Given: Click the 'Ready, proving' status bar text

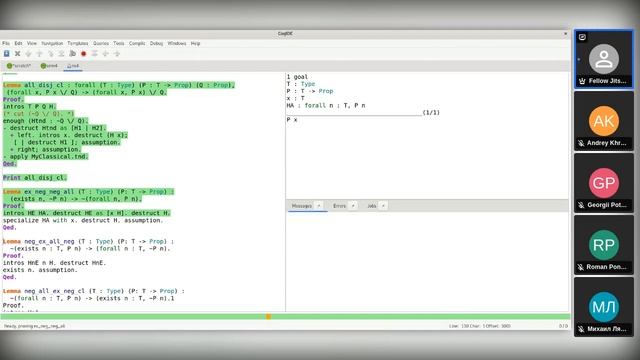Looking at the screenshot, I should (x=34, y=326).
